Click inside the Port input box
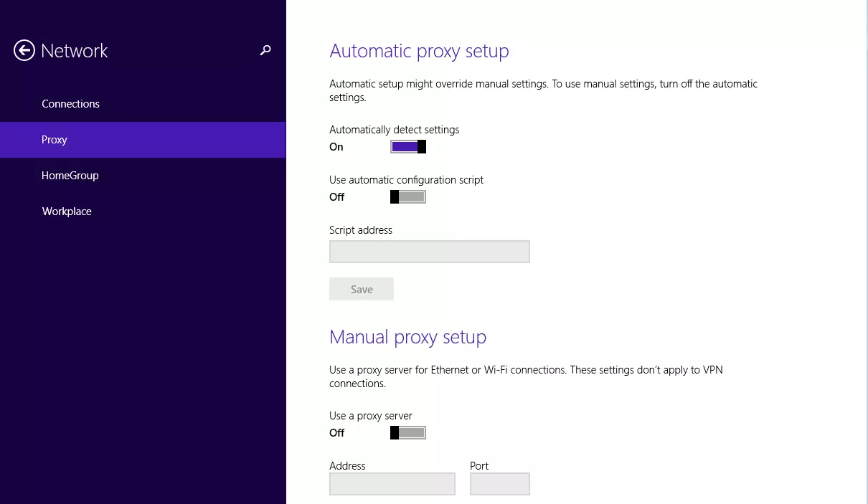 [499, 484]
